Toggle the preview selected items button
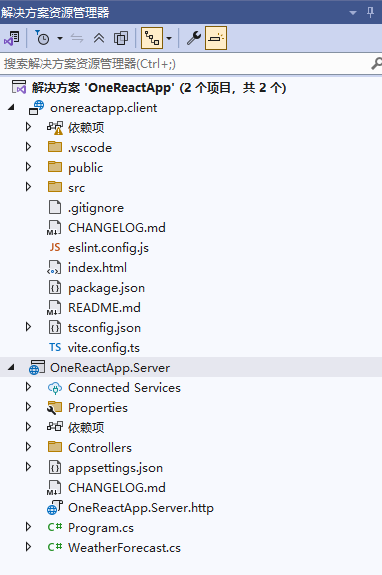382x575 pixels. pos(216,38)
